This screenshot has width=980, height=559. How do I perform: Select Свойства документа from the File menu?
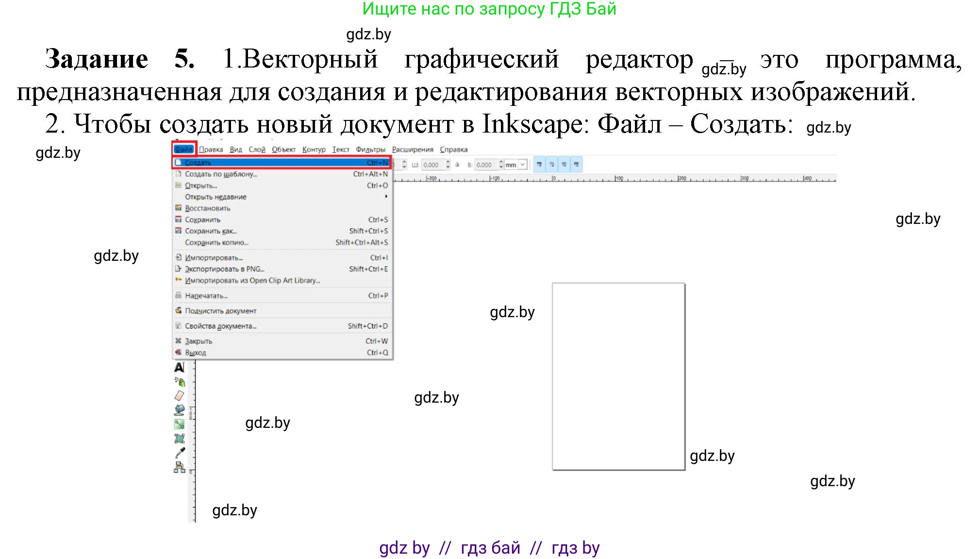point(221,325)
